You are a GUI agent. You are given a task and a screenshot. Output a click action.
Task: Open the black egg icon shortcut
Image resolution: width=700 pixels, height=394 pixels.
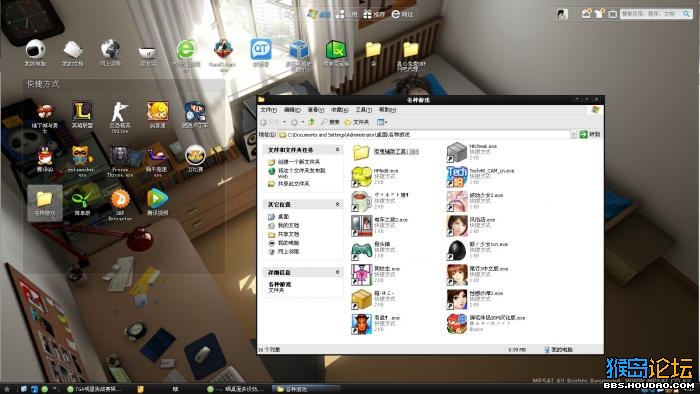tap(457, 250)
